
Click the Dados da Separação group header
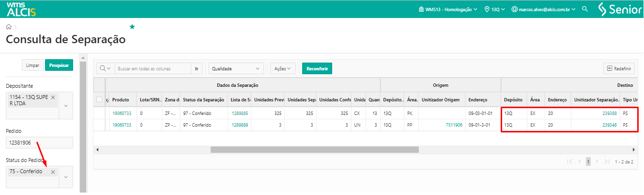[x=237, y=85]
